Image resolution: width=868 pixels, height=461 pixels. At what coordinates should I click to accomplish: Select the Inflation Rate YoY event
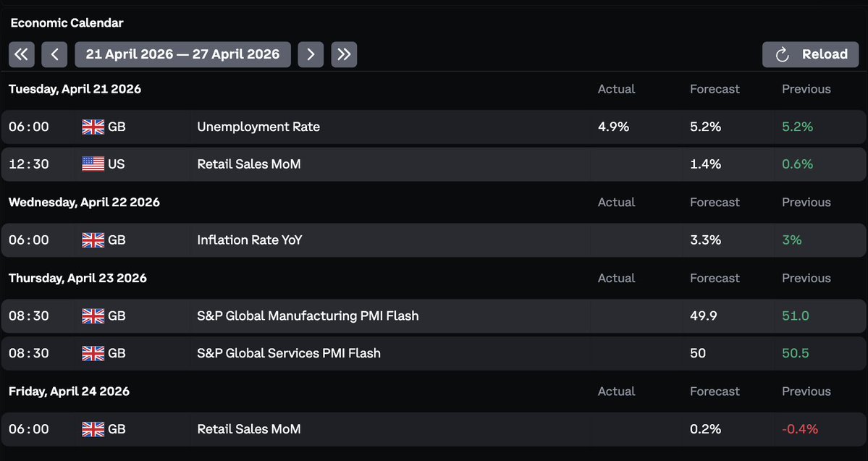[249, 240]
